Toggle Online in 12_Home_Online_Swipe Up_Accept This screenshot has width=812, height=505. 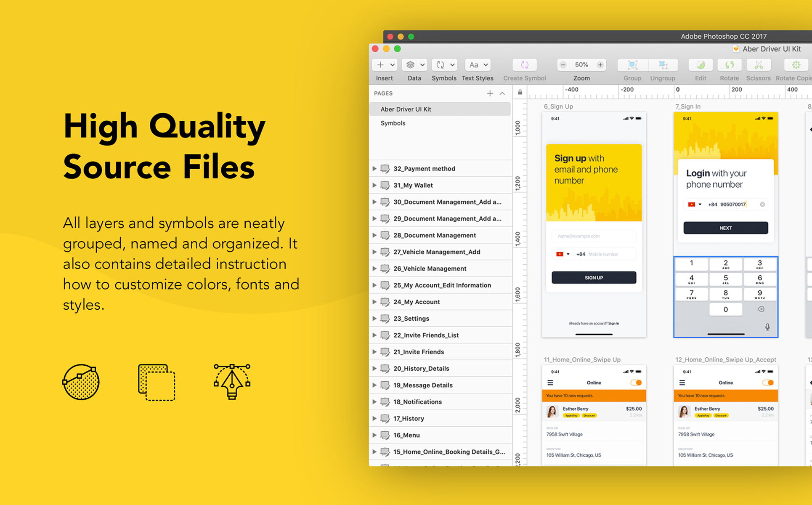pos(768,383)
